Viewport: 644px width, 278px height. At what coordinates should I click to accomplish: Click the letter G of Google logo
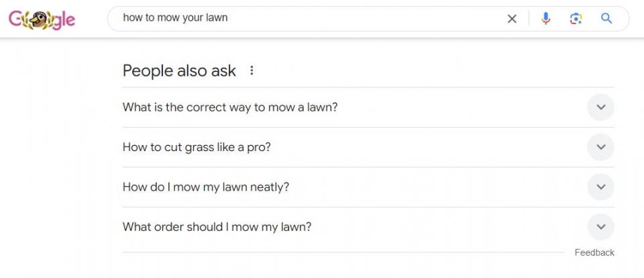[15, 19]
